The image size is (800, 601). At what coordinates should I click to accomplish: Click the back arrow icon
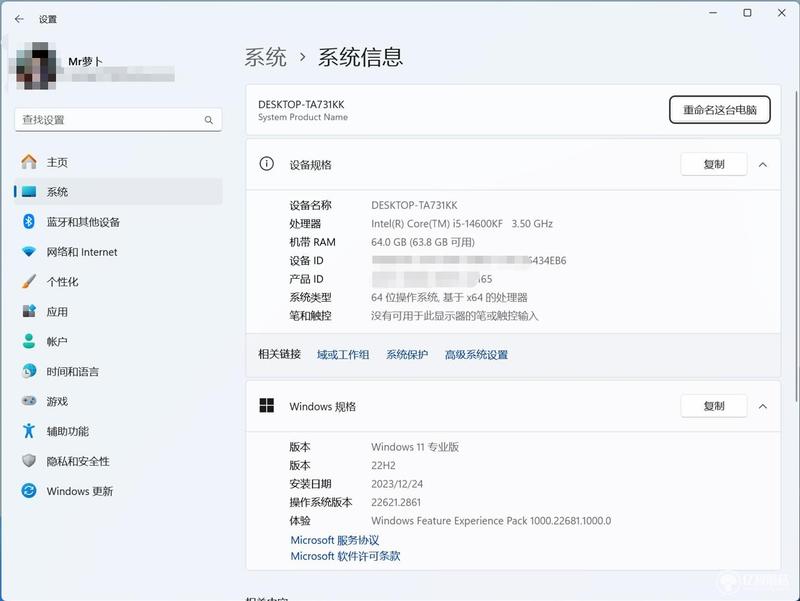pos(19,19)
